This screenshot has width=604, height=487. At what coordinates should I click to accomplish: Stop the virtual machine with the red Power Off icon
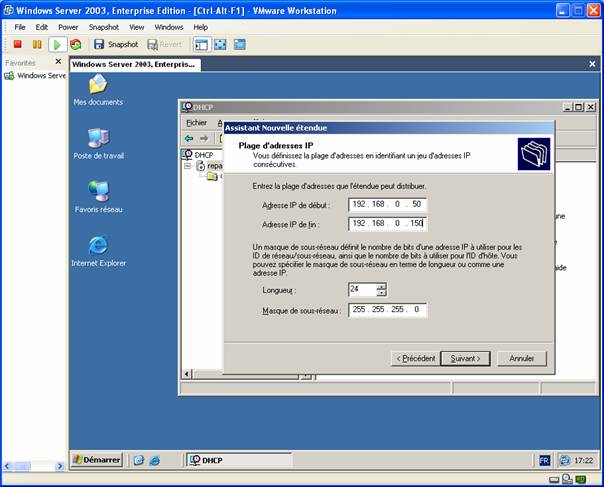[17, 44]
